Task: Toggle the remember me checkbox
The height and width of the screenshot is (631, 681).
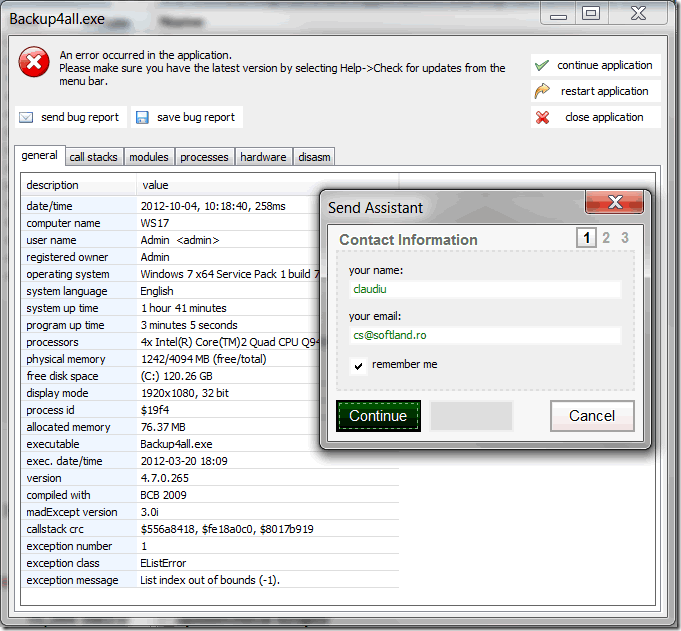Action: 358,365
